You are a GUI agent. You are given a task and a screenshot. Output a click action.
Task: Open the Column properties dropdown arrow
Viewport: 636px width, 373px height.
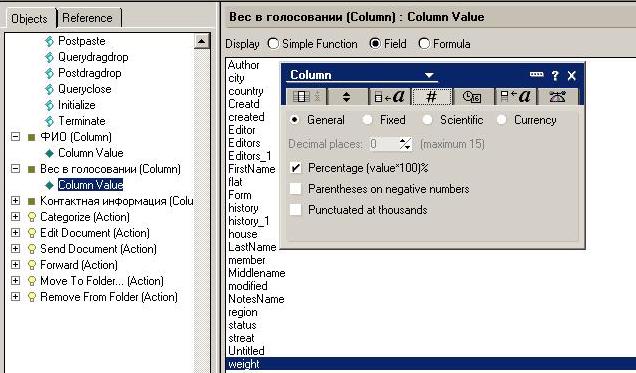(429, 75)
